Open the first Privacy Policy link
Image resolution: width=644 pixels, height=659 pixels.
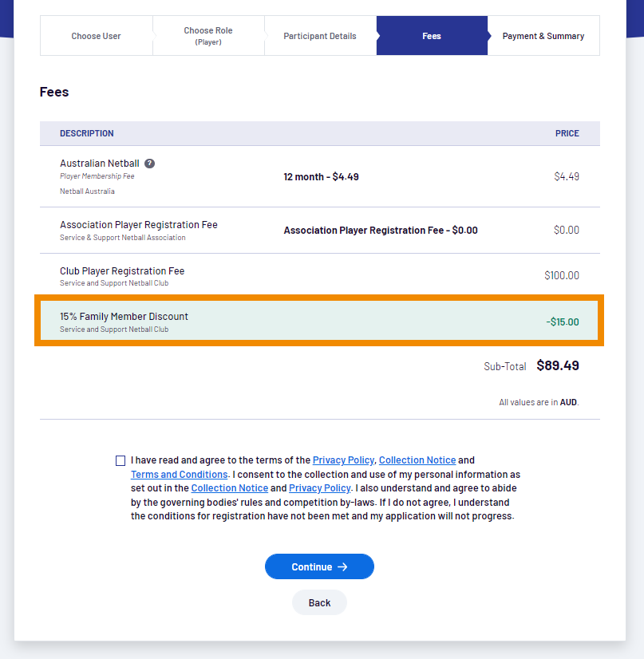point(343,460)
